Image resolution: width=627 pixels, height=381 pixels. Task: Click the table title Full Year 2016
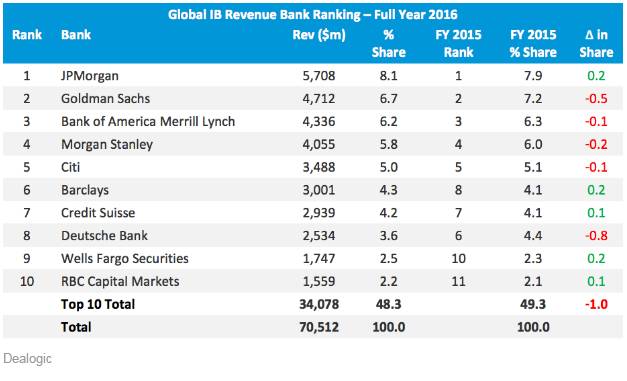click(x=416, y=14)
